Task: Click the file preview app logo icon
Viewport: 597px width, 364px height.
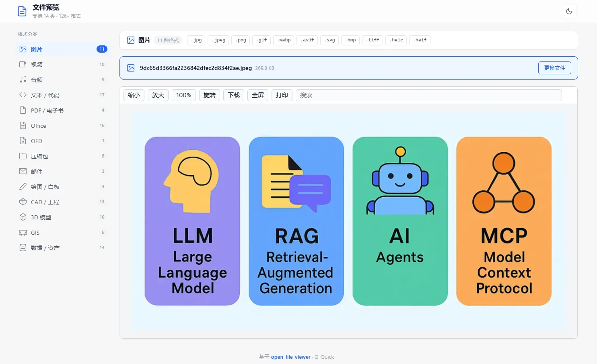Action: tap(22, 11)
